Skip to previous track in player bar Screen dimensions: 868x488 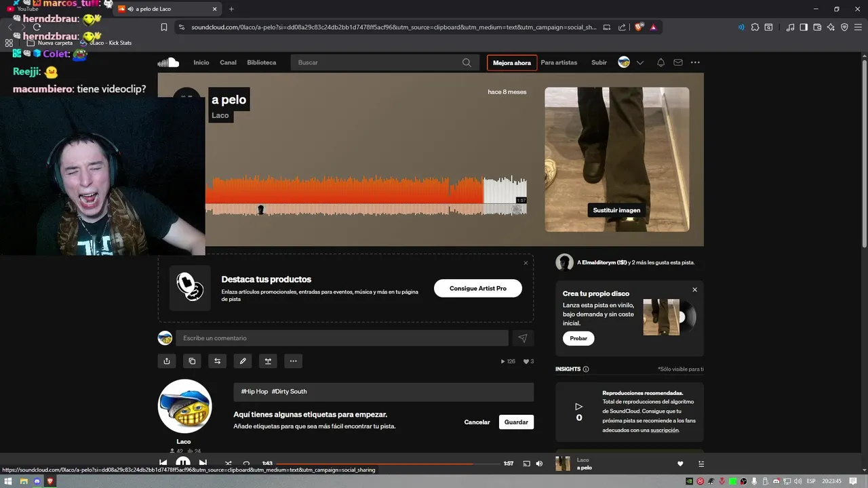click(163, 464)
